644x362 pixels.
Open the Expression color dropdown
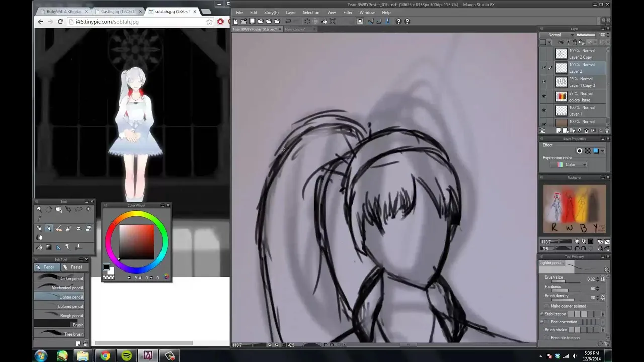point(570,165)
